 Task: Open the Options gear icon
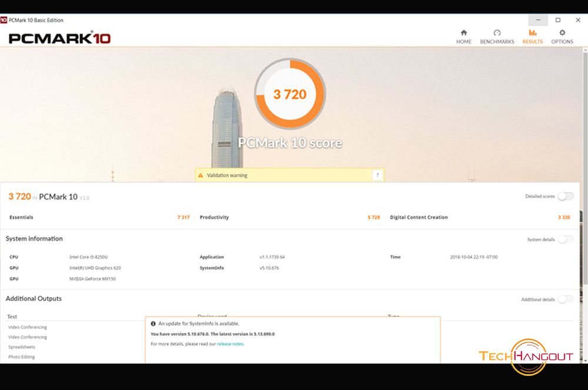pos(562,32)
